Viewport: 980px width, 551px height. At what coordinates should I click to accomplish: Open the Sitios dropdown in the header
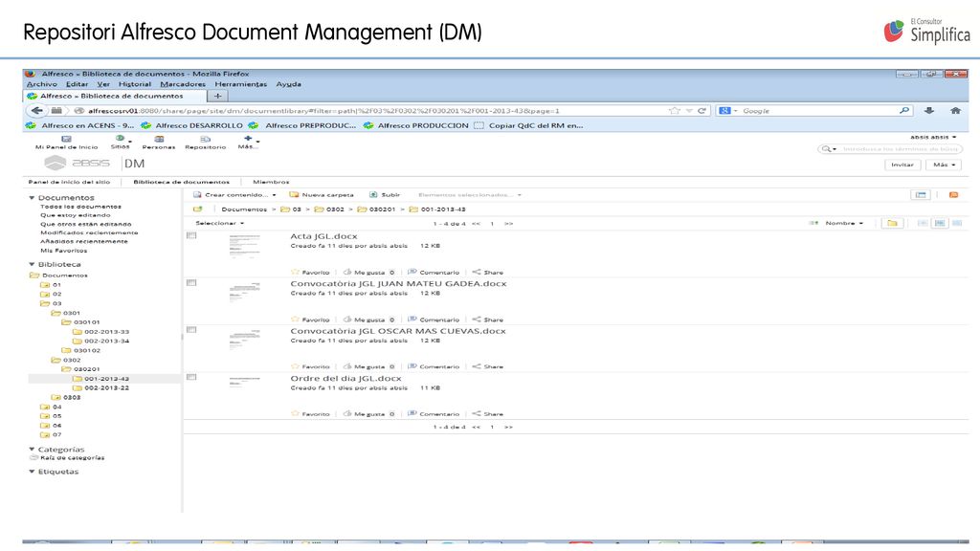(120, 143)
